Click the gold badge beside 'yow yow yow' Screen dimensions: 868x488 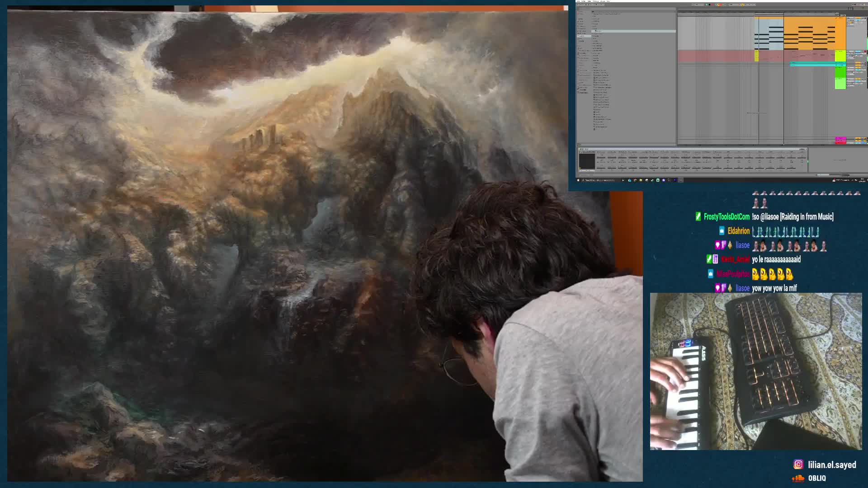coord(730,288)
